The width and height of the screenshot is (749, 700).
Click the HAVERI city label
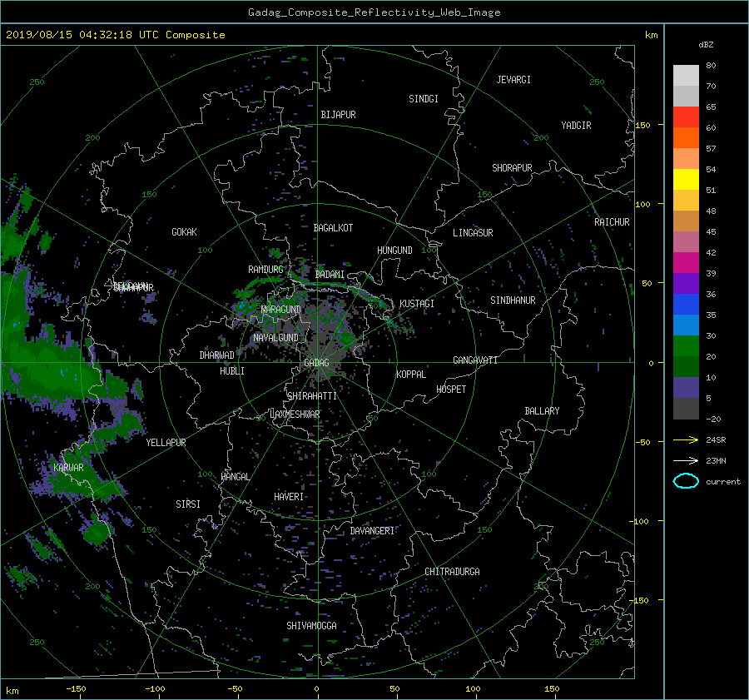click(289, 497)
